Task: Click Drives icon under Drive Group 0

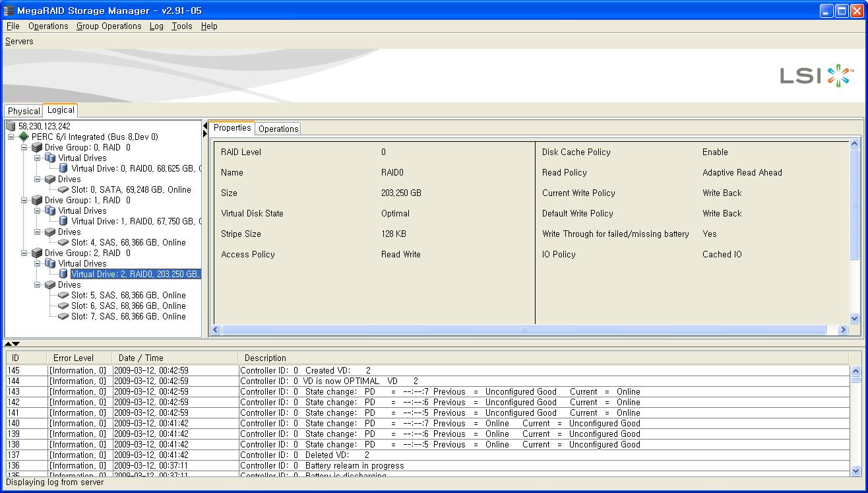Action: coord(50,179)
